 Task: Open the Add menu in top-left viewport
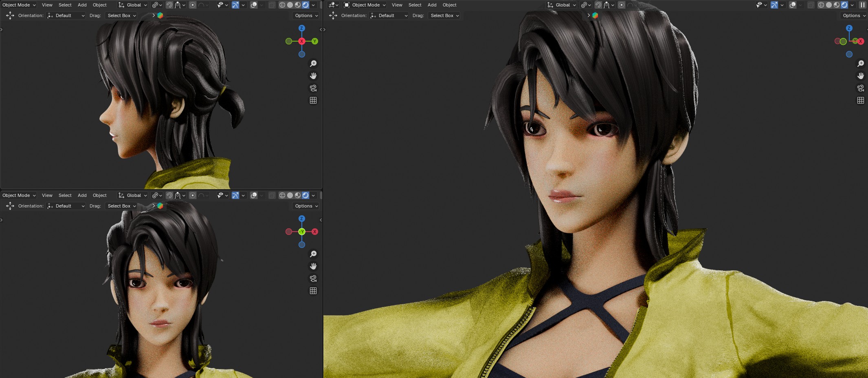82,5
